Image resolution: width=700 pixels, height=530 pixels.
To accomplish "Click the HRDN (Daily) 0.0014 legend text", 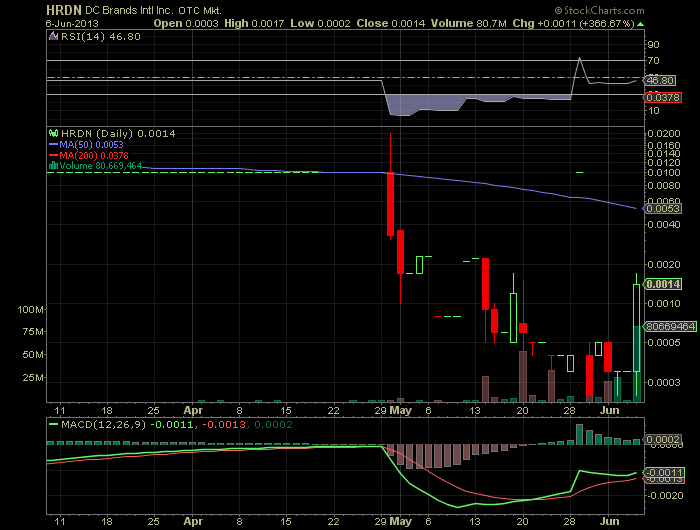I will tap(118, 134).
